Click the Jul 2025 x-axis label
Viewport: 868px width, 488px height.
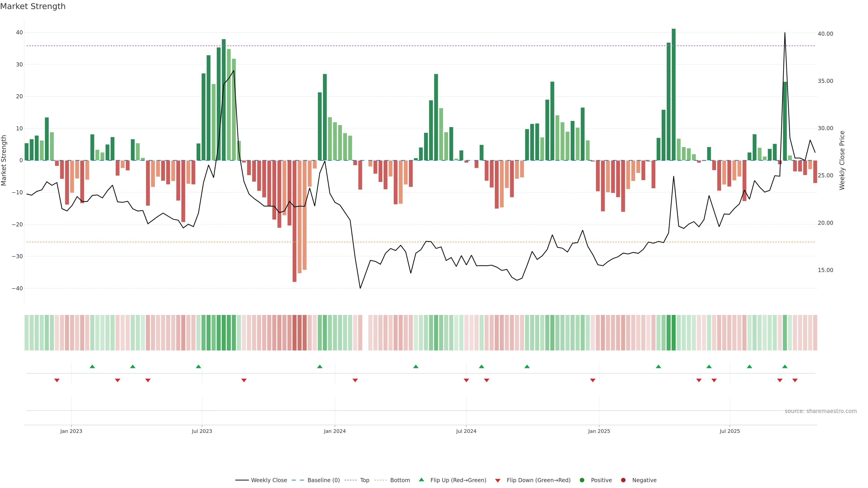pos(729,431)
